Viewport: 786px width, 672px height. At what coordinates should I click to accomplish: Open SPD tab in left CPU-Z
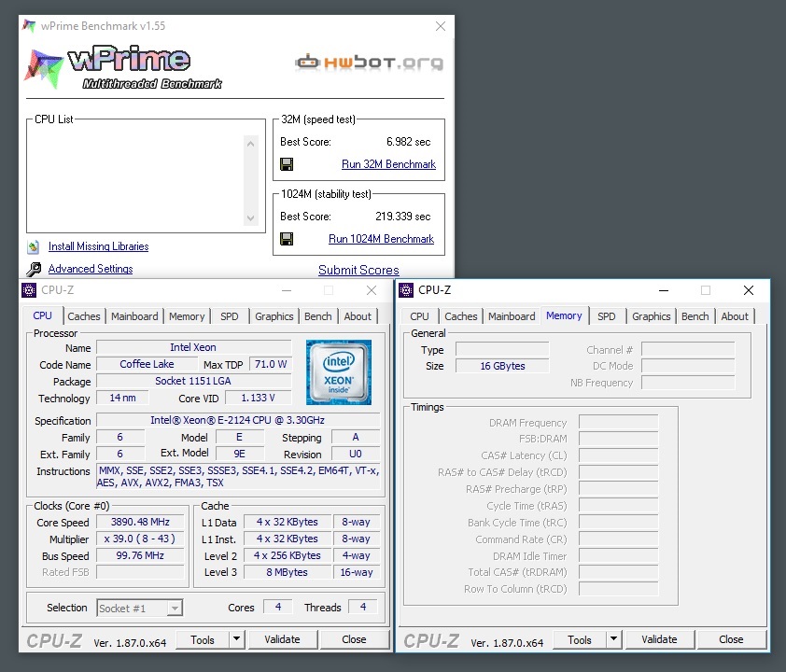[230, 316]
